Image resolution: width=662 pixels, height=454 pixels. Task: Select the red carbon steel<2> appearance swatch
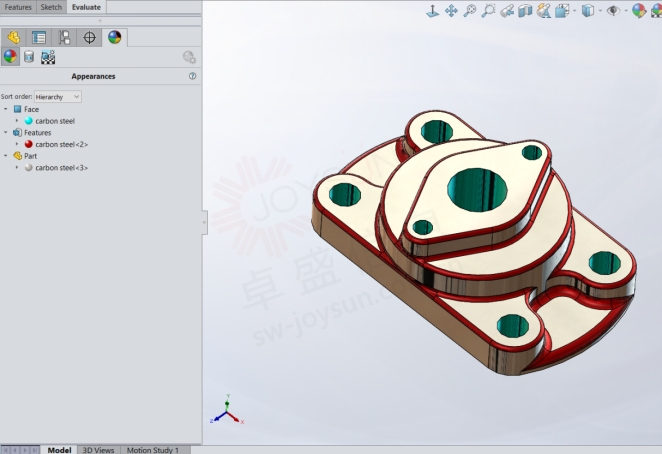tap(29, 144)
